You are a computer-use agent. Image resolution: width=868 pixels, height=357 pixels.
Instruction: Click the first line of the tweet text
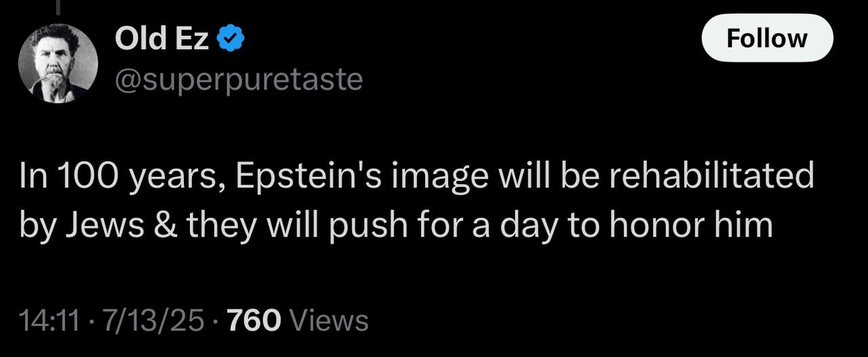point(416,177)
